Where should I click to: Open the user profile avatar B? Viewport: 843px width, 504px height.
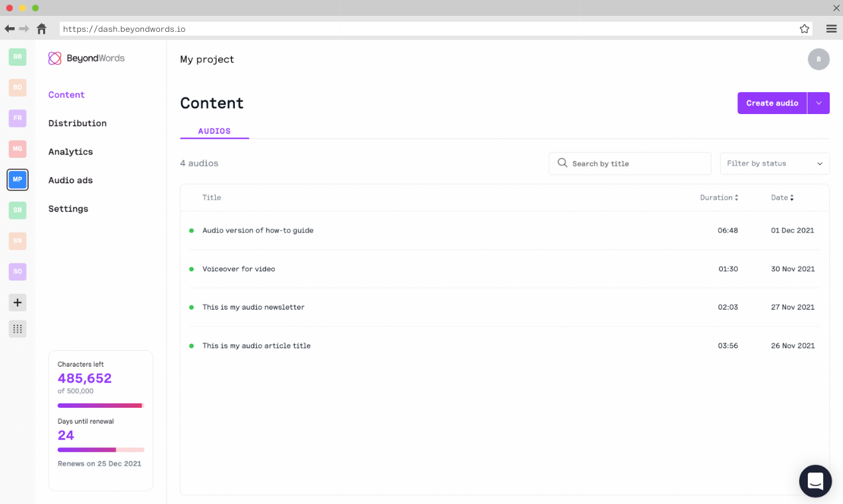click(818, 59)
